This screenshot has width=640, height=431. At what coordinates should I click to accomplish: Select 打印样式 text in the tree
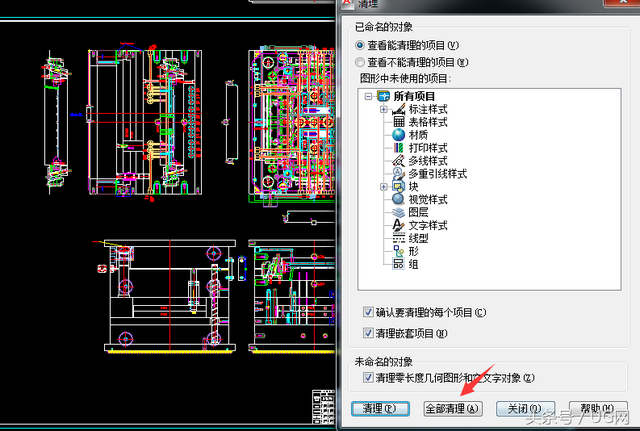(428, 148)
